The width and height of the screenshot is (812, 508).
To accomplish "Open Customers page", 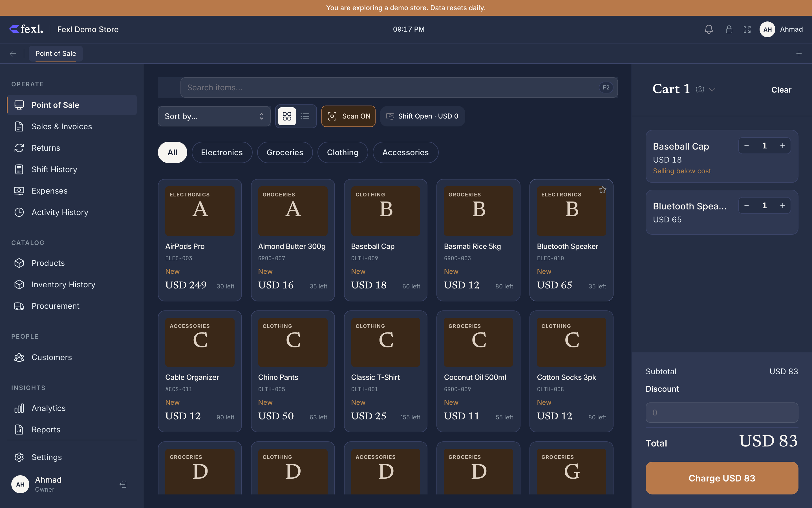I will tap(72, 358).
